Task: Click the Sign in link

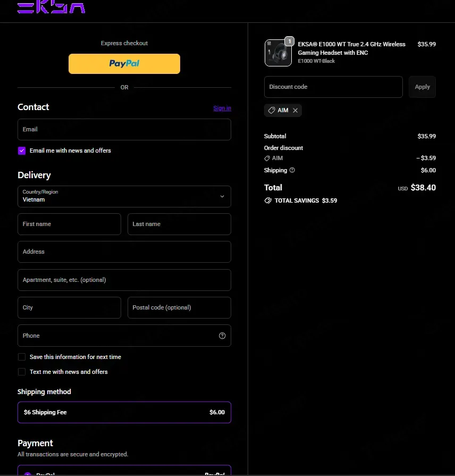Action: [222, 108]
